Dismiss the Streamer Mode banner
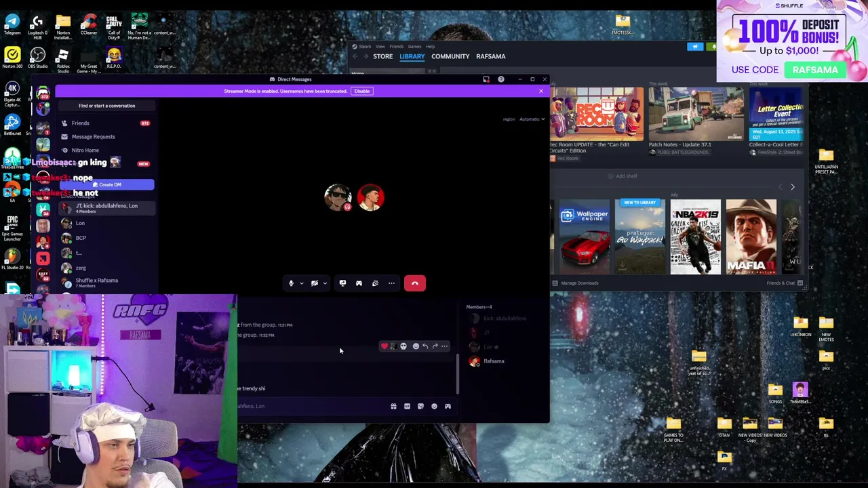The height and width of the screenshot is (488, 868). 541,91
